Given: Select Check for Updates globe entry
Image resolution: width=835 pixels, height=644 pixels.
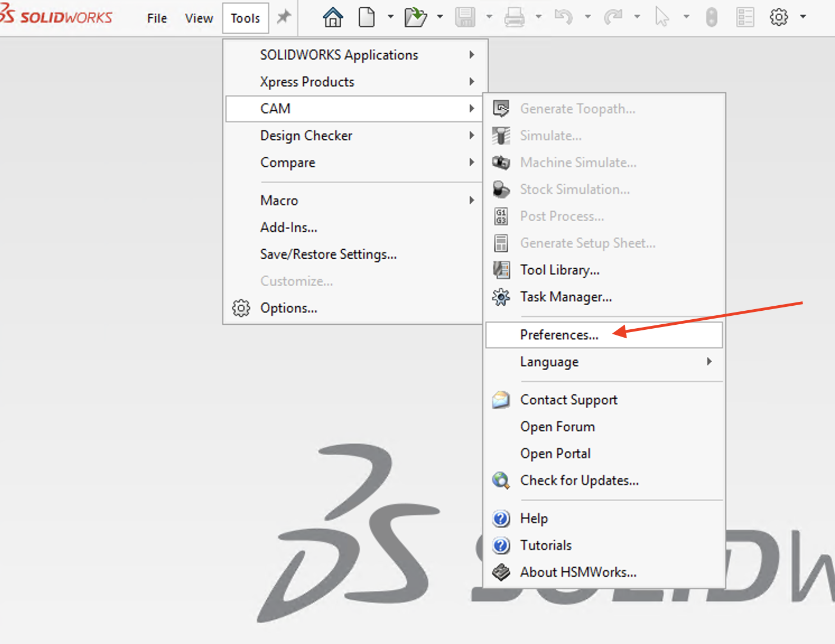Looking at the screenshot, I should (605, 480).
